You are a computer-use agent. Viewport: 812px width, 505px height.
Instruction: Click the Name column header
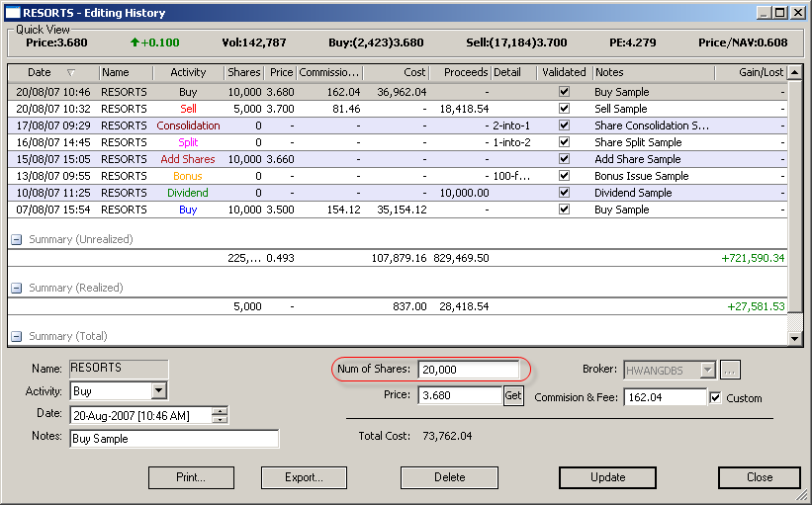[x=126, y=72]
